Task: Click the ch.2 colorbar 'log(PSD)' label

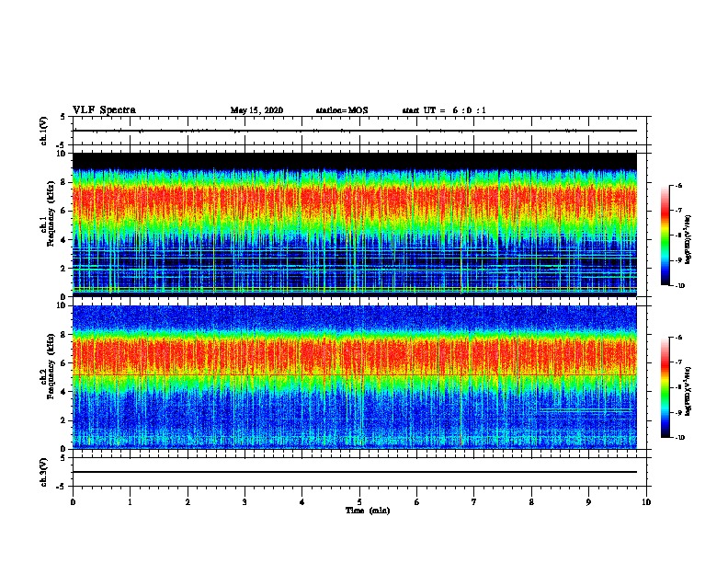Action: pos(688,391)
